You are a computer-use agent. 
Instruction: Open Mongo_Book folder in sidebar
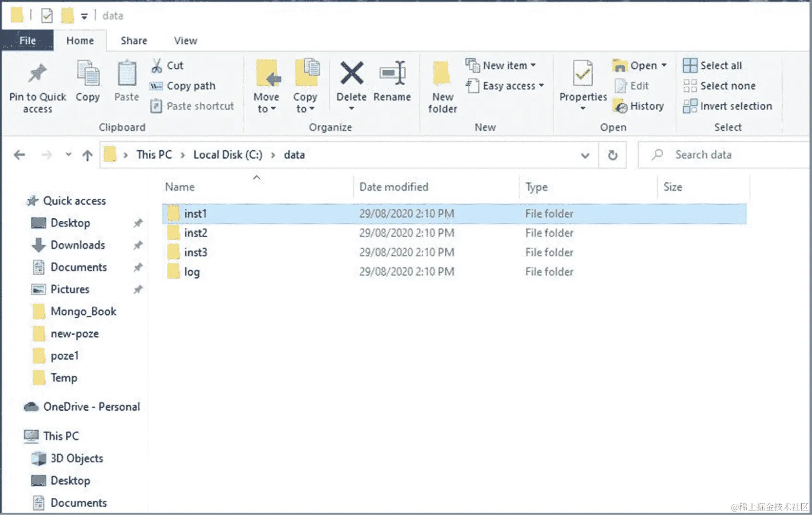pos(83,312)
